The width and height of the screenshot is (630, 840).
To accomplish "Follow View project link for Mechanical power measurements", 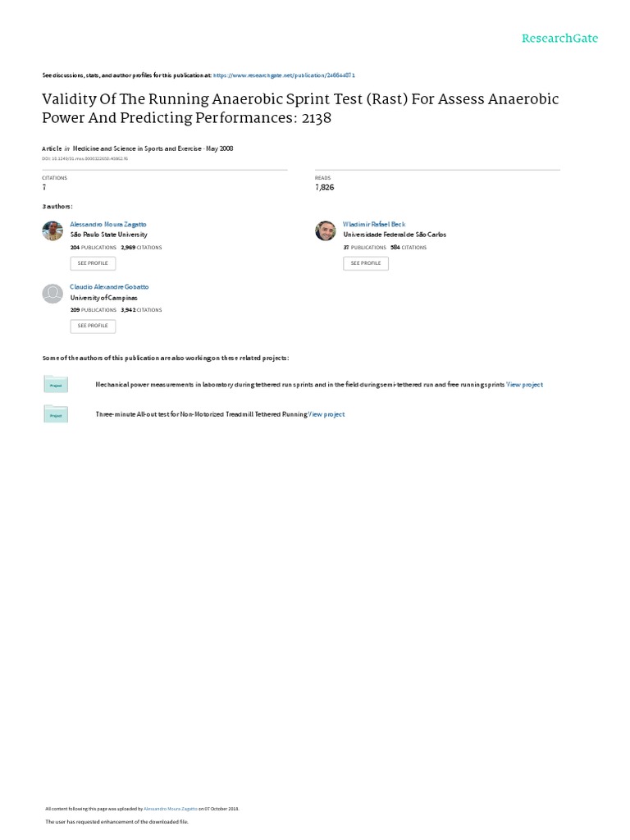I will pos(524,384).
